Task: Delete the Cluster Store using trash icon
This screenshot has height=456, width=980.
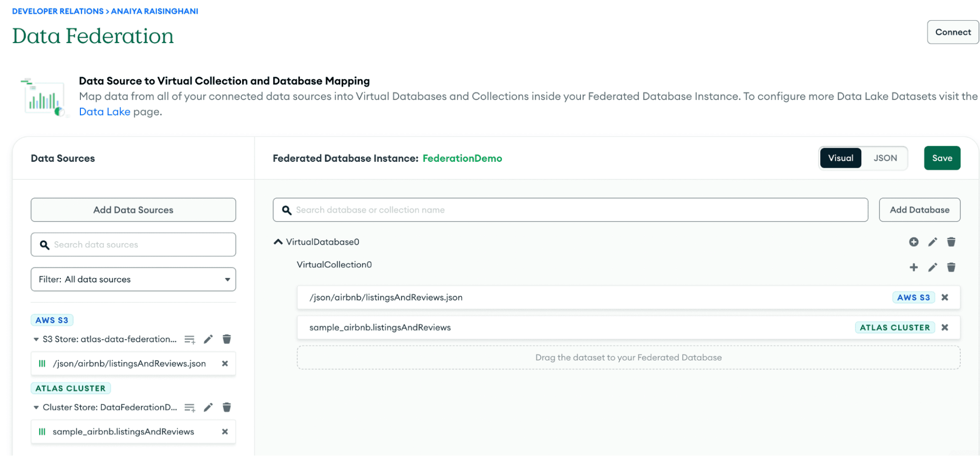Action: [x=226, y=407]
